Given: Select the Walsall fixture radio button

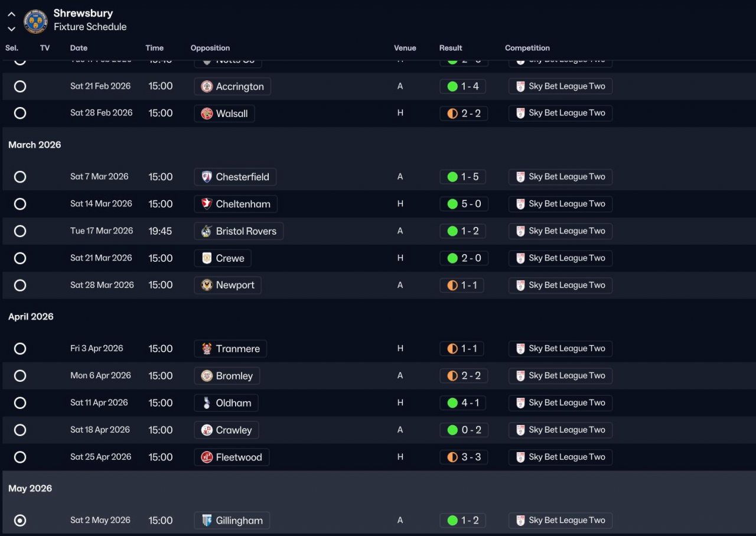Looking at the screenshot, I should tap(20, 113).
